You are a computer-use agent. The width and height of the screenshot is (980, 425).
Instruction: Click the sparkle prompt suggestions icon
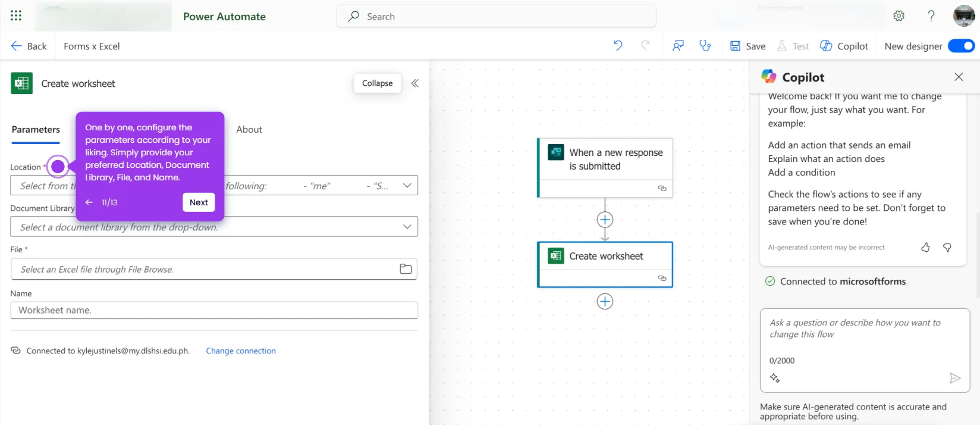[775, 378]
